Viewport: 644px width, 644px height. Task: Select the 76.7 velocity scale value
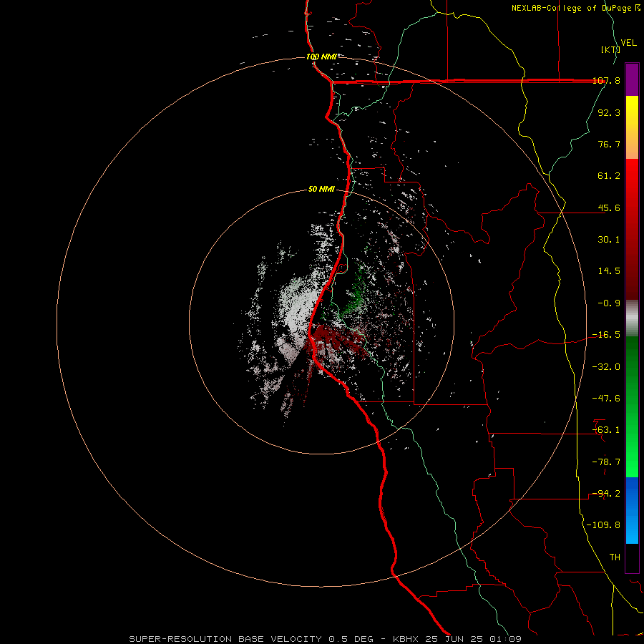coord(609,144)
